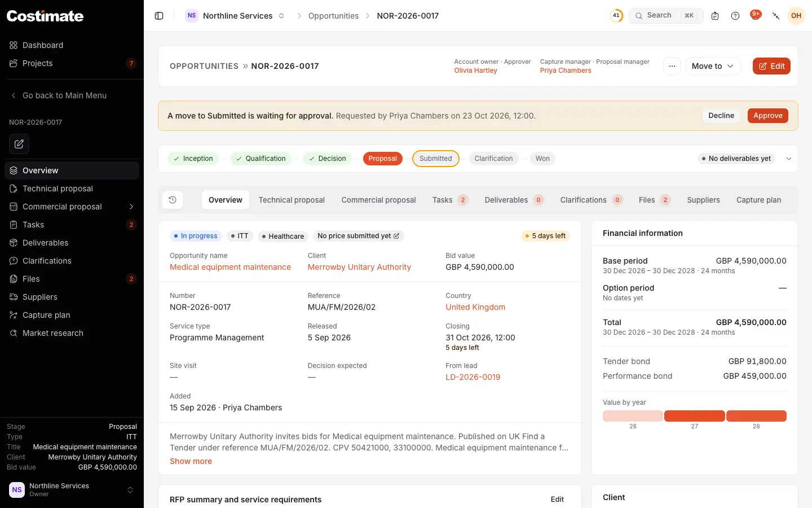The image size is (812, 508).
Task: Open the Files tab
Action: click(x=654, y=200)
